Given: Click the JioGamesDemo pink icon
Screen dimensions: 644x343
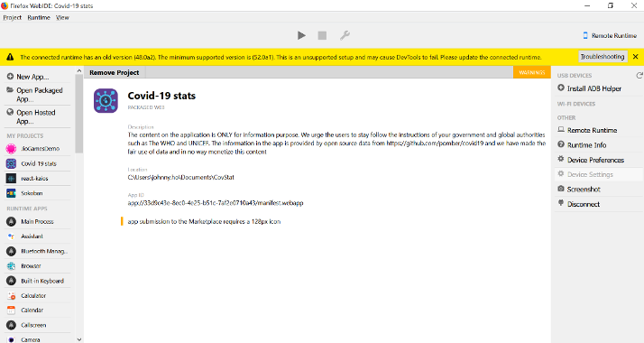Looking at the screenshot, I should point(11,149).
